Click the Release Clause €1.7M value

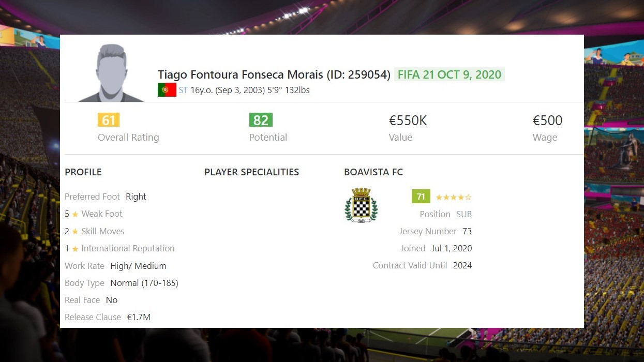point(139,317)
